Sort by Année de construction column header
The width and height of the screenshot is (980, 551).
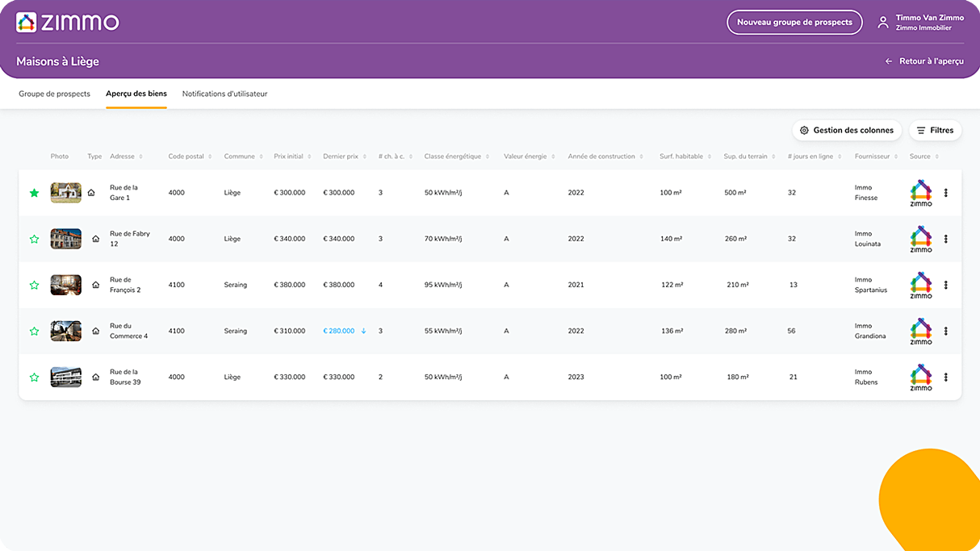pyautogui.click(x=605, y=157)
